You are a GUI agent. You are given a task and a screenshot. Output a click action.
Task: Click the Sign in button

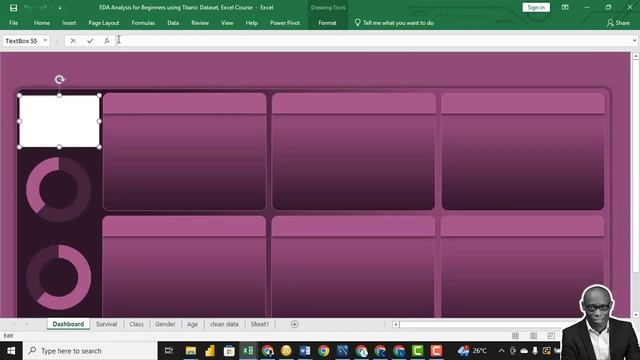536,7
